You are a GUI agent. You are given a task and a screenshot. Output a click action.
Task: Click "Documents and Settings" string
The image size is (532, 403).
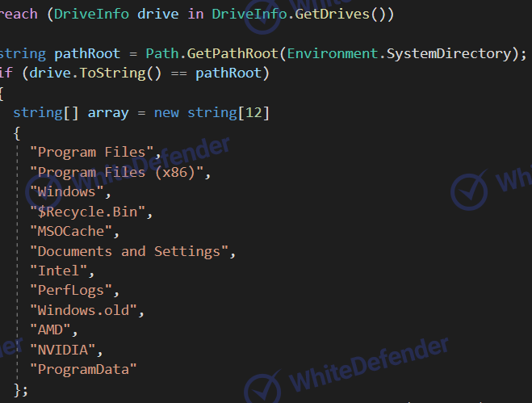(x=129, y=251)
